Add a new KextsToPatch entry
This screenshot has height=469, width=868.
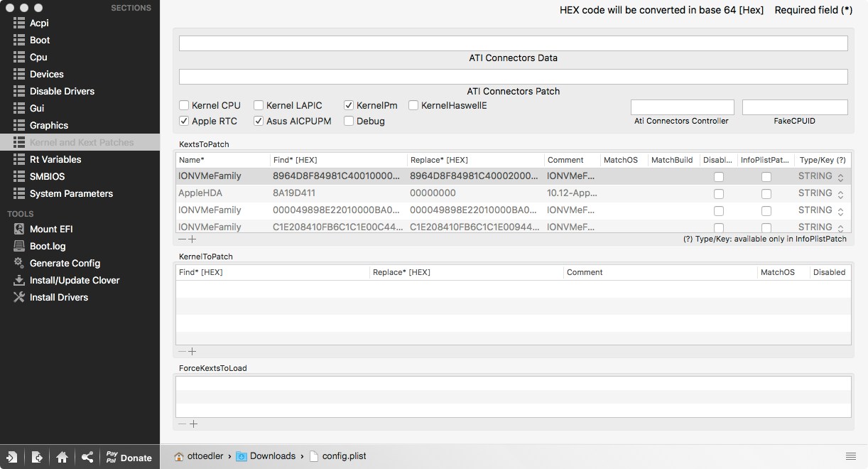tap(192, 239)
